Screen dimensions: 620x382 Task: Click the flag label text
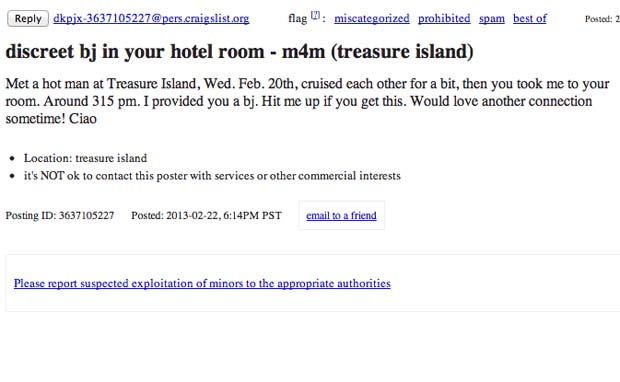pos(297,19)
